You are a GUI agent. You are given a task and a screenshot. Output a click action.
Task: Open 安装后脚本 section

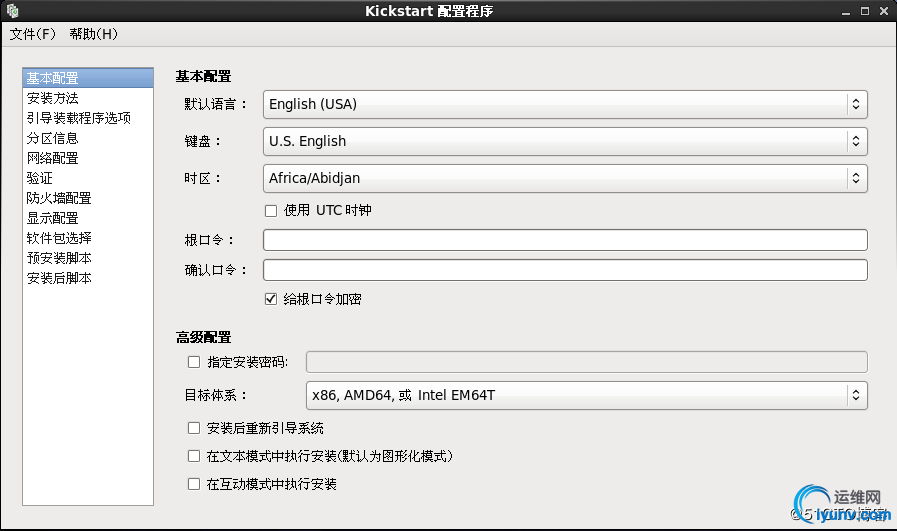(88, 278)
